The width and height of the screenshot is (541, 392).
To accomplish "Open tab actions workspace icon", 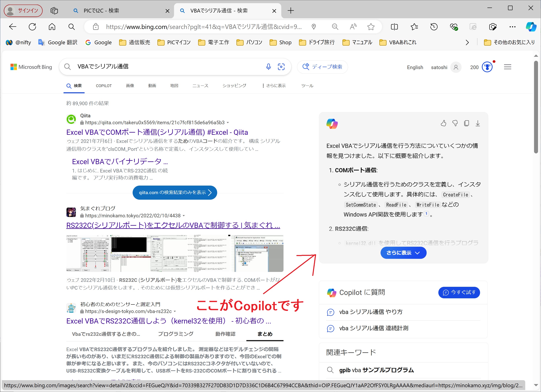I will click(54, 11).
